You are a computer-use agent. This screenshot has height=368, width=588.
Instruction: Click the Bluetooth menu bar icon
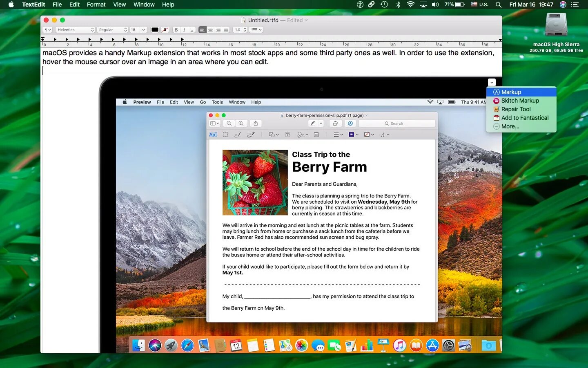pos(398,4)
